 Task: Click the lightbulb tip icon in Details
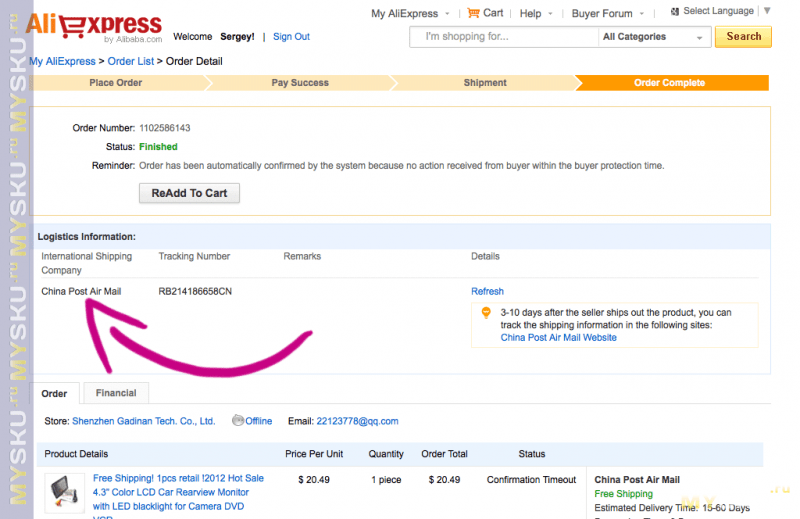pos(486,312)
